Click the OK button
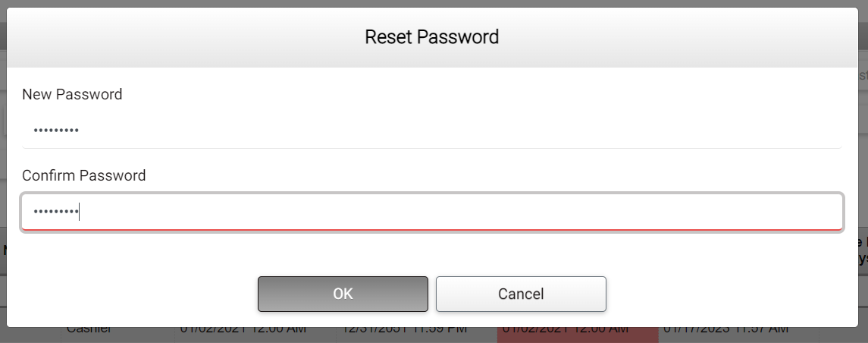Image resolution: width=868 pixels, height=343 pixels. (343, 294)
